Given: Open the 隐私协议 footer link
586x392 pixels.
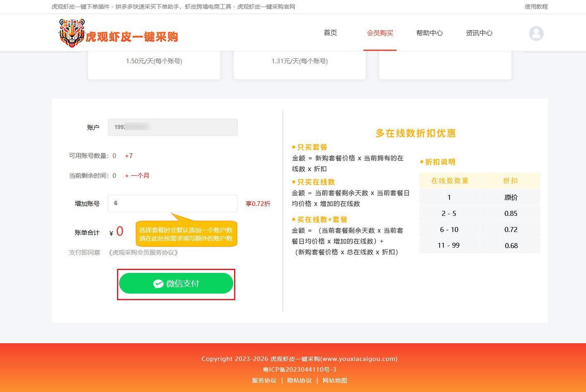Looking at the screenshot, I should pyautogui.click(x=299, y=380).
